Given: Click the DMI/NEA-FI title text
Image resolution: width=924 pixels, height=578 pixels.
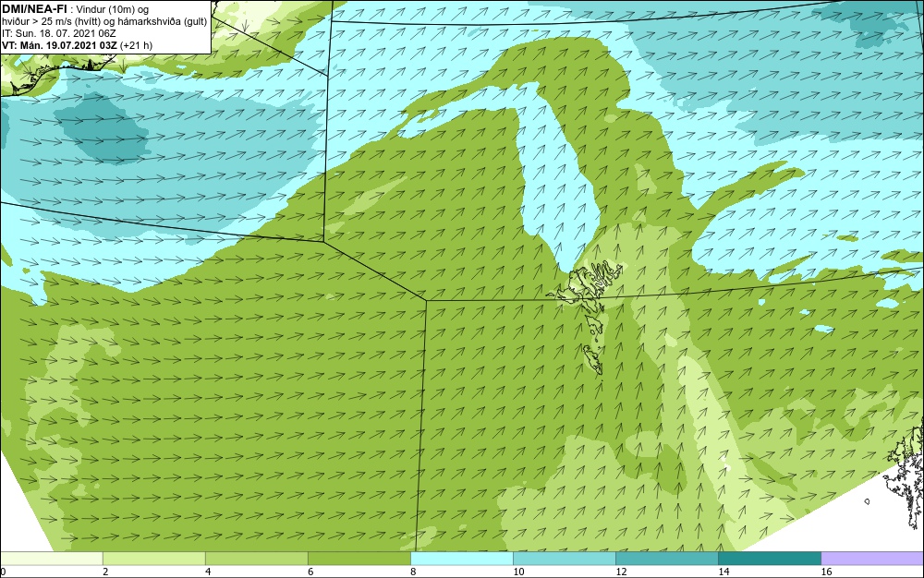Looking at the screenshot, I should pyautogui.click(x=34, y=8).
